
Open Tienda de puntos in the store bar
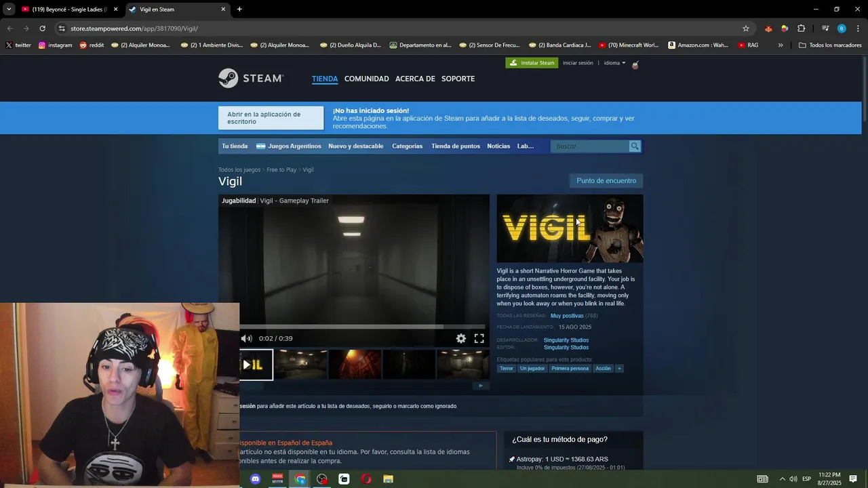(x=456, y=146)
